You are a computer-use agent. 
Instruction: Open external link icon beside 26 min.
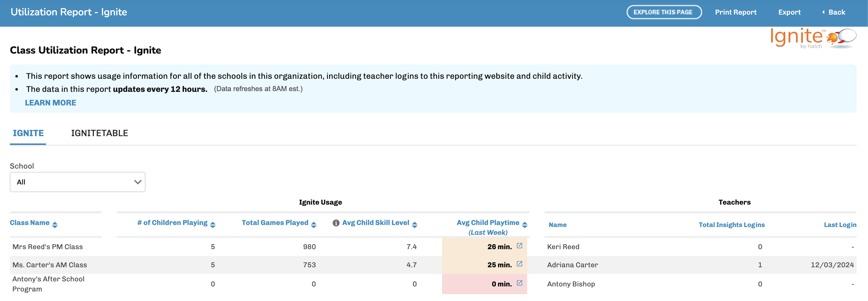(x=519, y=246)
